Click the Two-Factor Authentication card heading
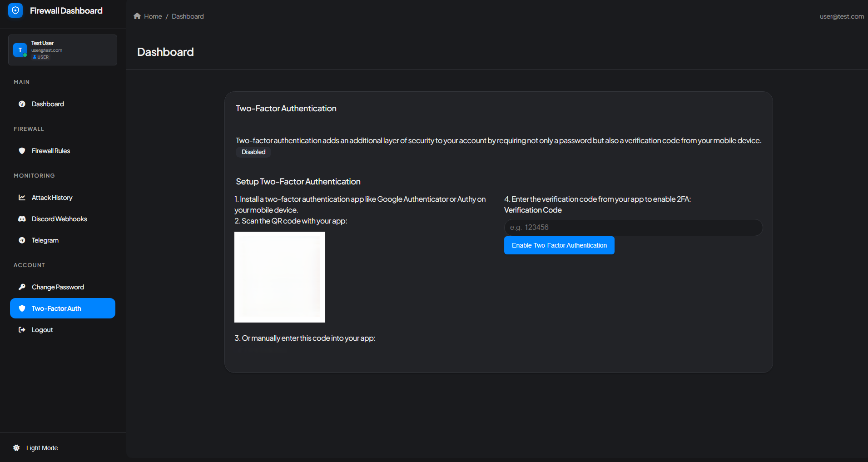 [286, 109]
